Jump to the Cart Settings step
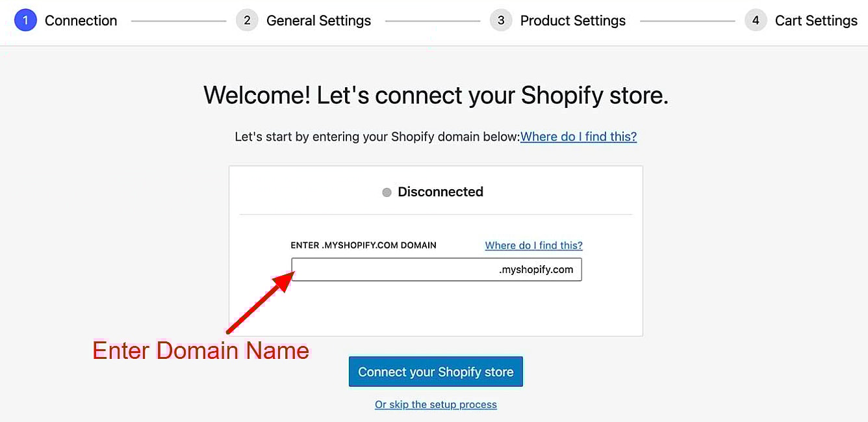 pyautogui.click(x=816, y=21)
